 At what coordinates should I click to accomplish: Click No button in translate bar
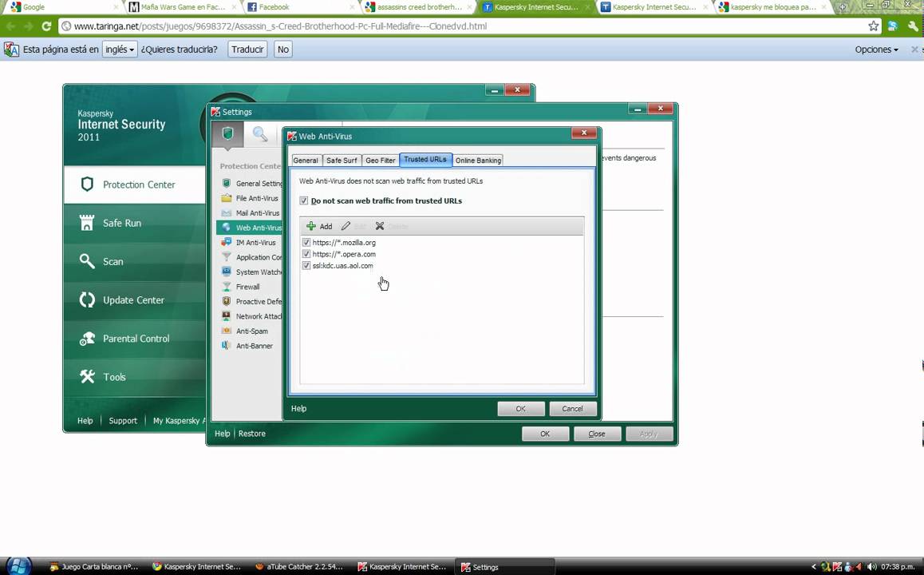click(282, 50)
